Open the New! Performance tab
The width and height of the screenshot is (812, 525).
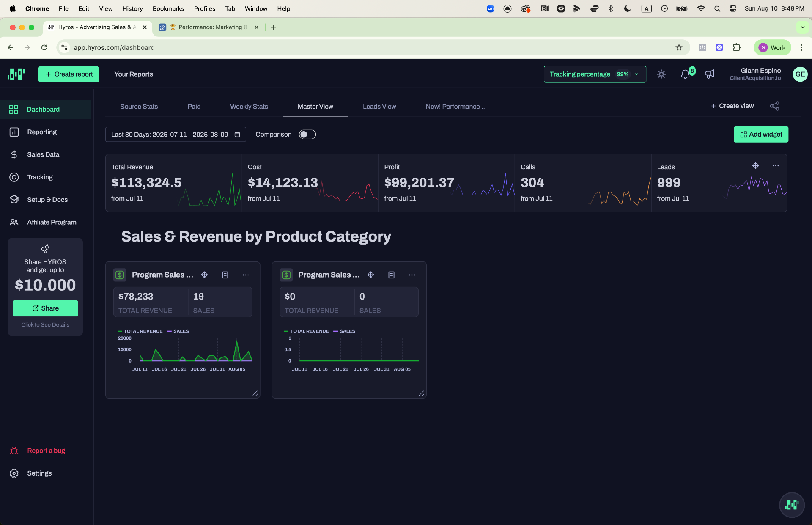click(x=456, y=107)
